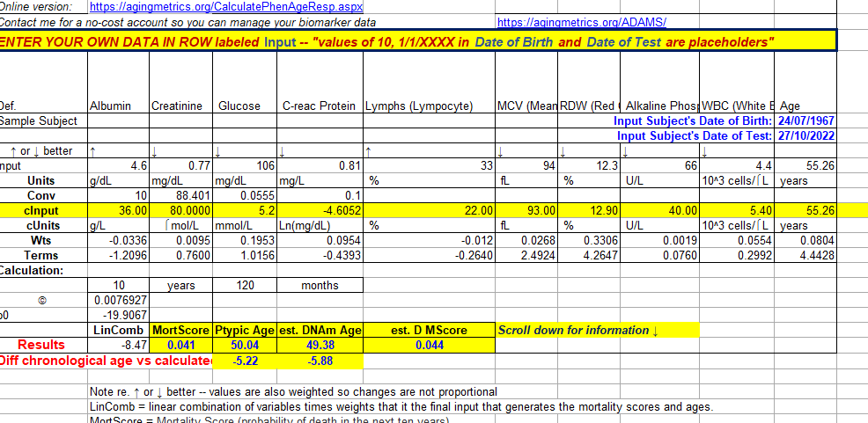
Task: Select the MCV input value 94
Action: (x=527, y=166)
